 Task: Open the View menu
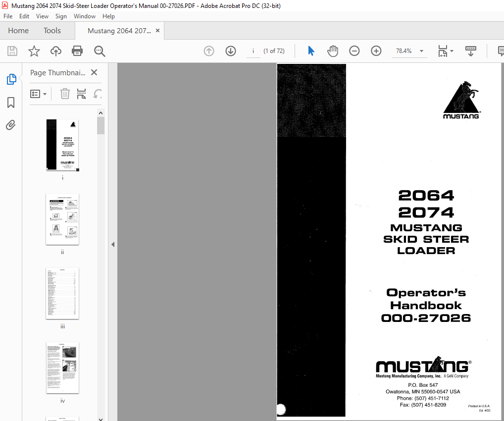coord(42,16)
